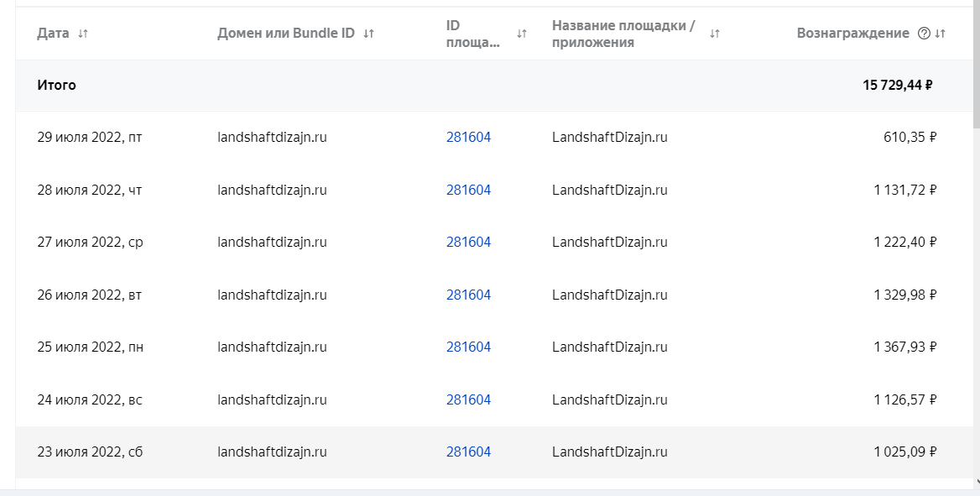Sort table by the Дата column icon
The height and width of the screenshot is (496, 980).
(82, 34)
